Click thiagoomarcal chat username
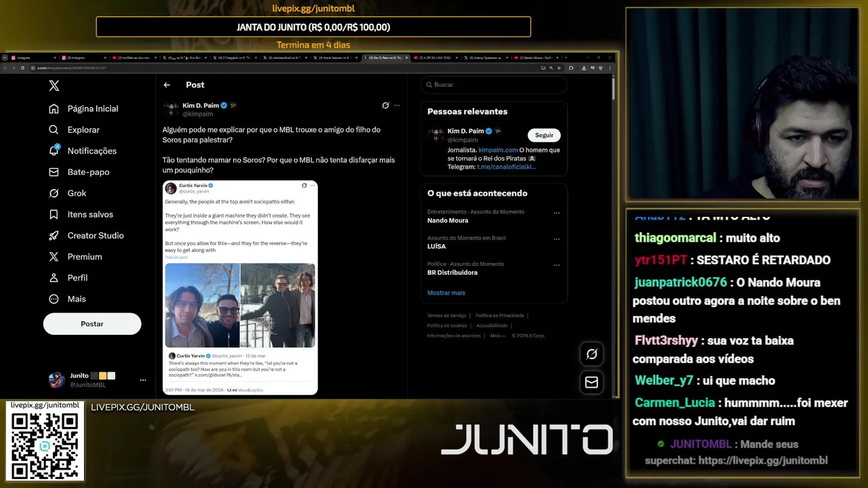The image size is (868, 488). pos(675,238)
